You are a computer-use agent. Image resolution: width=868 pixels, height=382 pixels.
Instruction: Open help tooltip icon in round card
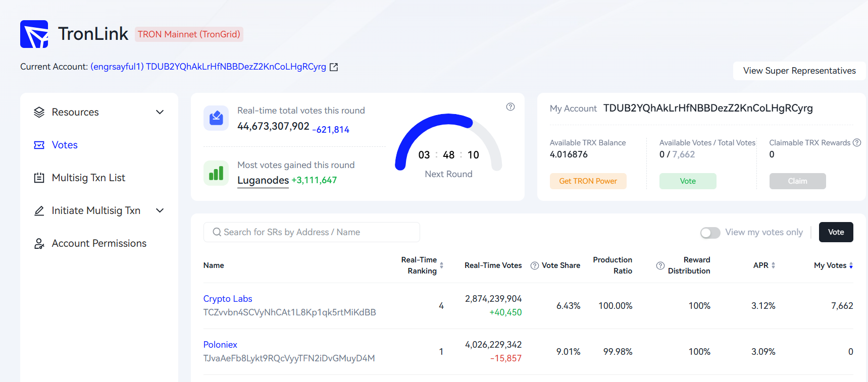click(510, 107)
